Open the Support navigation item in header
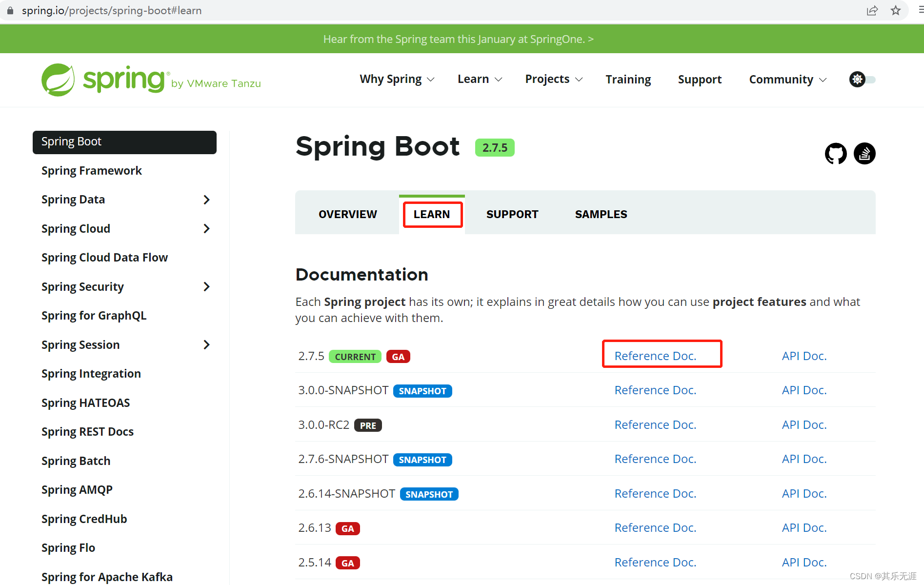This screenshot has height=585, width=924. coord(700,80)
